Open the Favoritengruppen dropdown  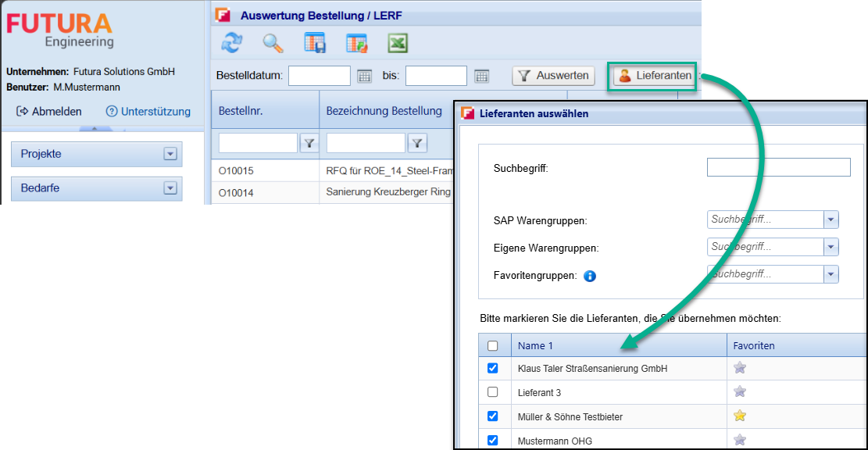pos(830,274)
